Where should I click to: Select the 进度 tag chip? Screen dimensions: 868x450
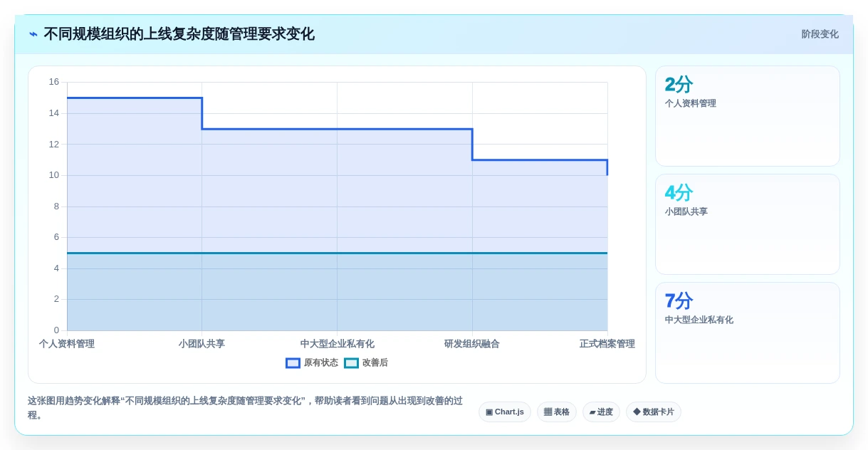(x=601, y=412)
